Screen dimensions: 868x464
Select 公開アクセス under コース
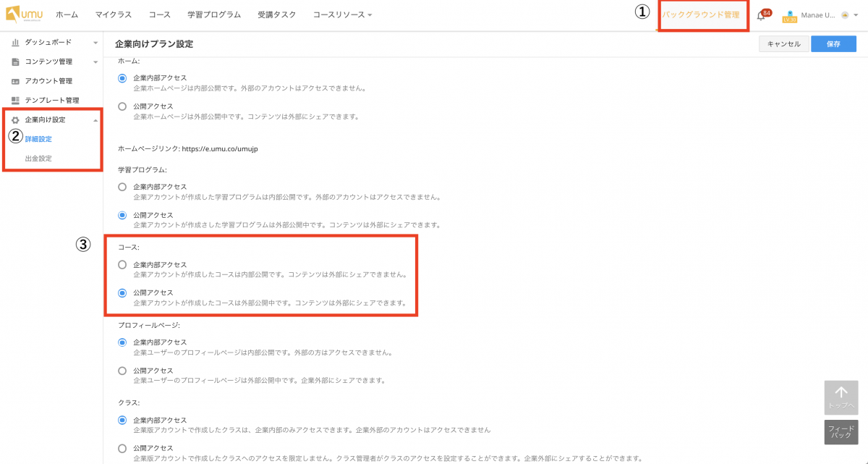[x=122, y=293]
